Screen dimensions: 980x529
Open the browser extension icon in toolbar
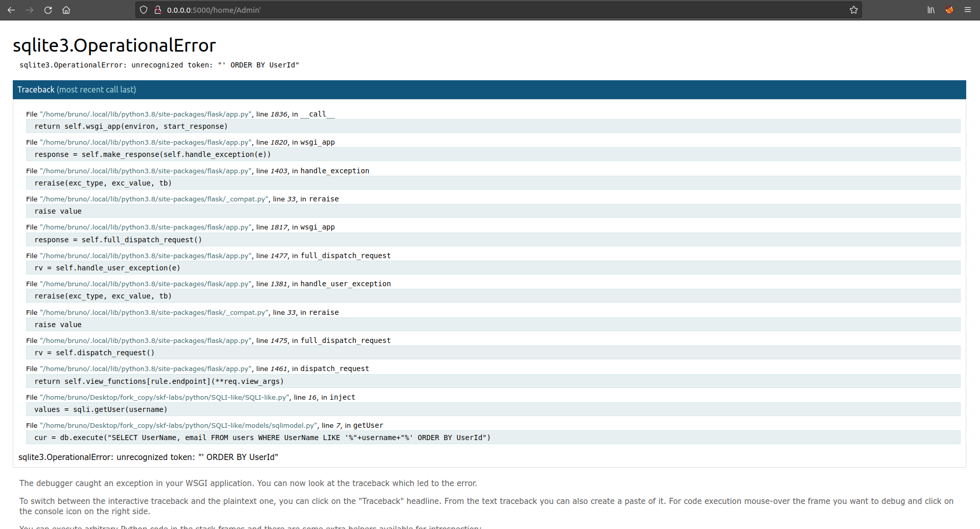tap(949, 10)
